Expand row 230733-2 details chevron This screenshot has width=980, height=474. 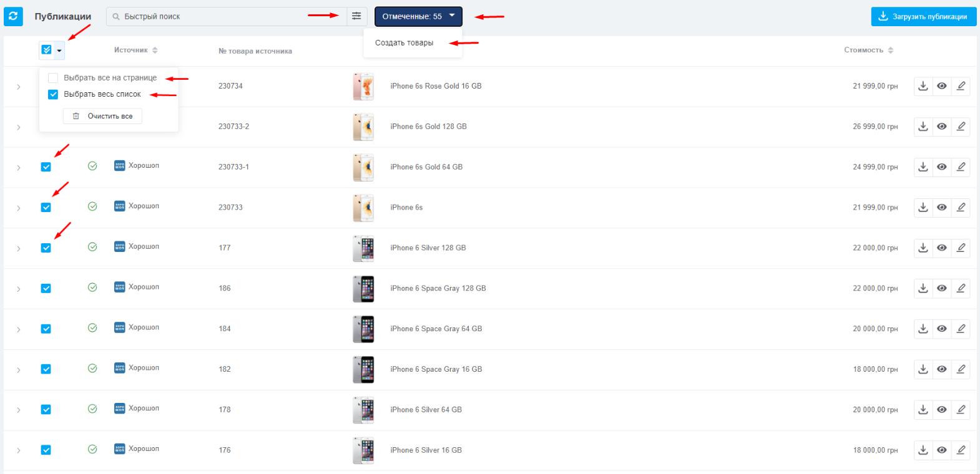[19, 127]
